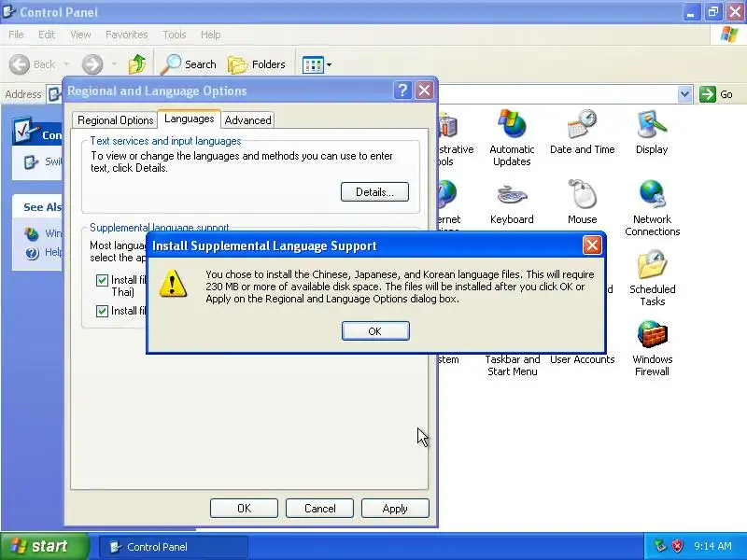Expand the Address bar dropdown arrow
Image resolution: width=747 pixels, height=560 pixels.
(x=684, y=94)
